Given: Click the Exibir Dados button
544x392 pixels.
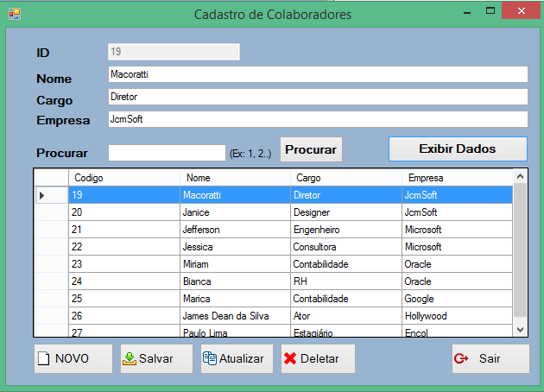Looking at the screenshot, I should coord(458,149).
